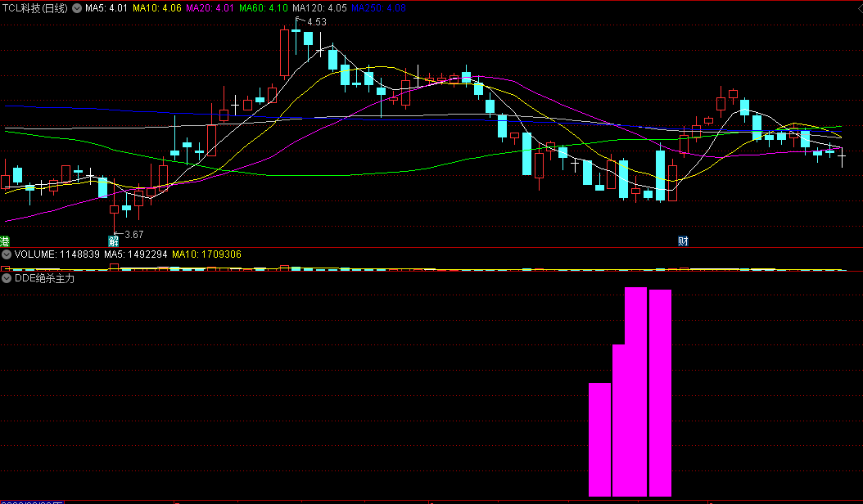Image resolution: width=863 pixels, height=504 pixels.
Task: Open the DDE绝杀主力 indicator dropdown icon
Action: (x=7, y=278)
